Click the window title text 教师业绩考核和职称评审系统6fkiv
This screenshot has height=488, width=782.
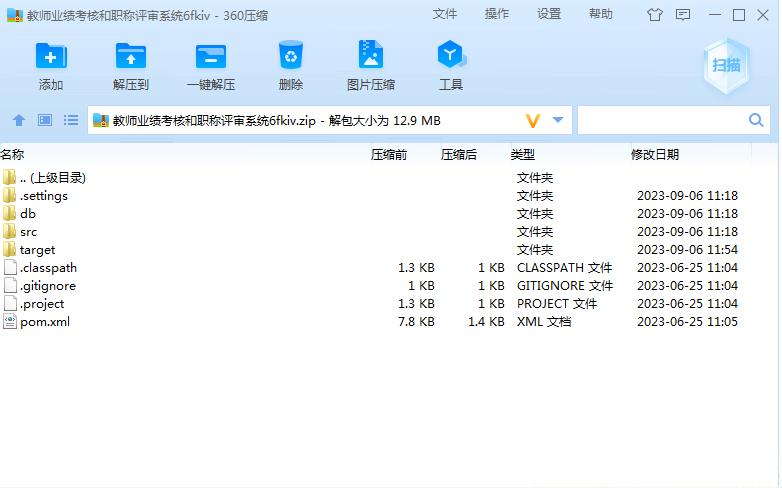click(119, 15)
